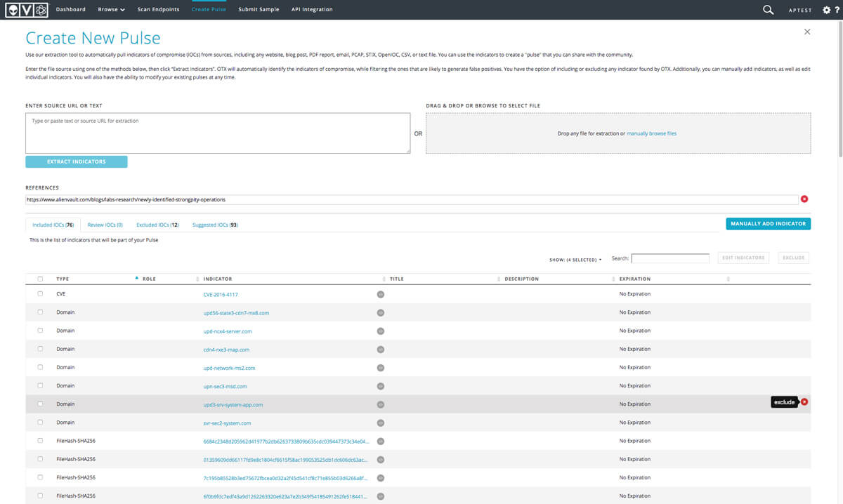Check the checkbox for the CVE row

coord(40,293)
